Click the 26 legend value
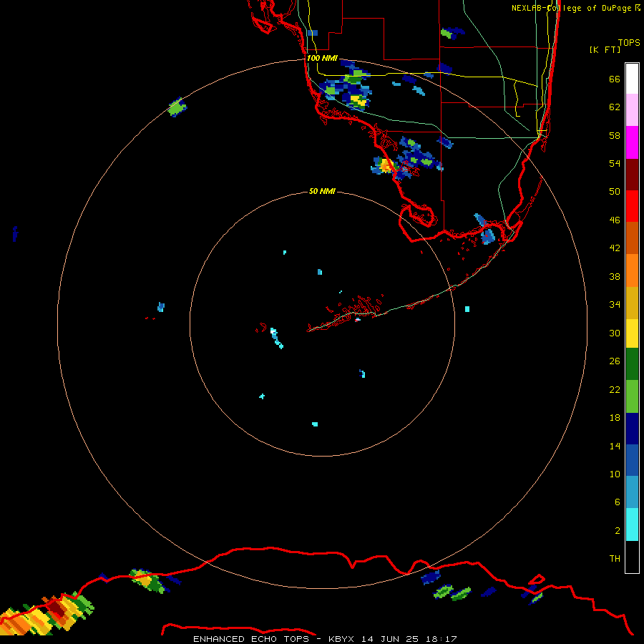The height and width of the screenshot is (644, 644). pyautogui.click(x=615, y=361)
